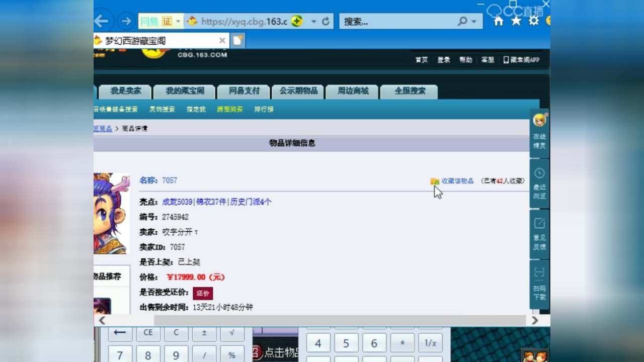
Task: Click the horizontal scrollbar left arrow
Action: (x=102, y=320)
